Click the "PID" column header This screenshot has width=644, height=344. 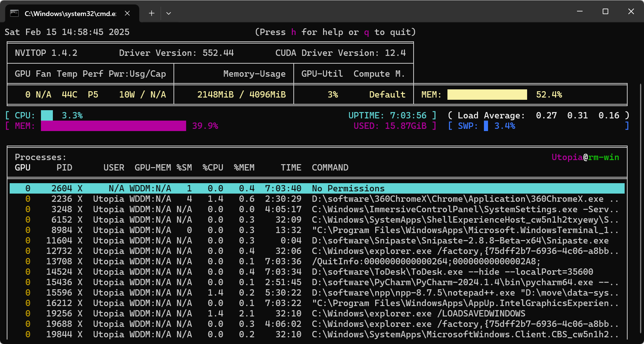(x=64, y=168)
